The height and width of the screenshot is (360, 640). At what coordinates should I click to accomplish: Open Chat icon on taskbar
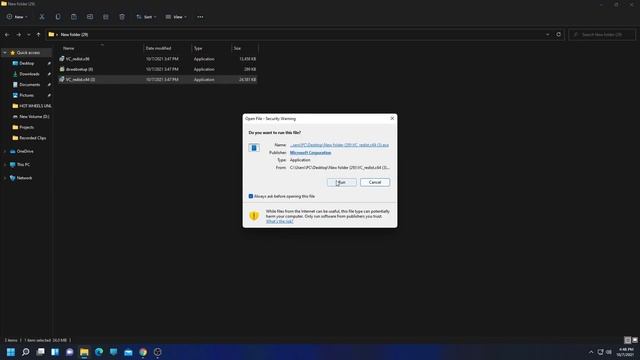coord(69,352)
